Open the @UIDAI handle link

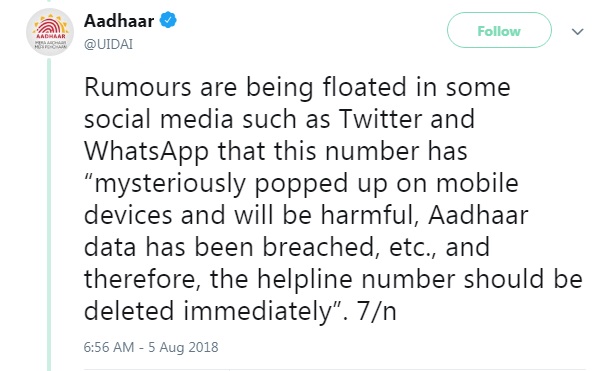coord(108,44)
